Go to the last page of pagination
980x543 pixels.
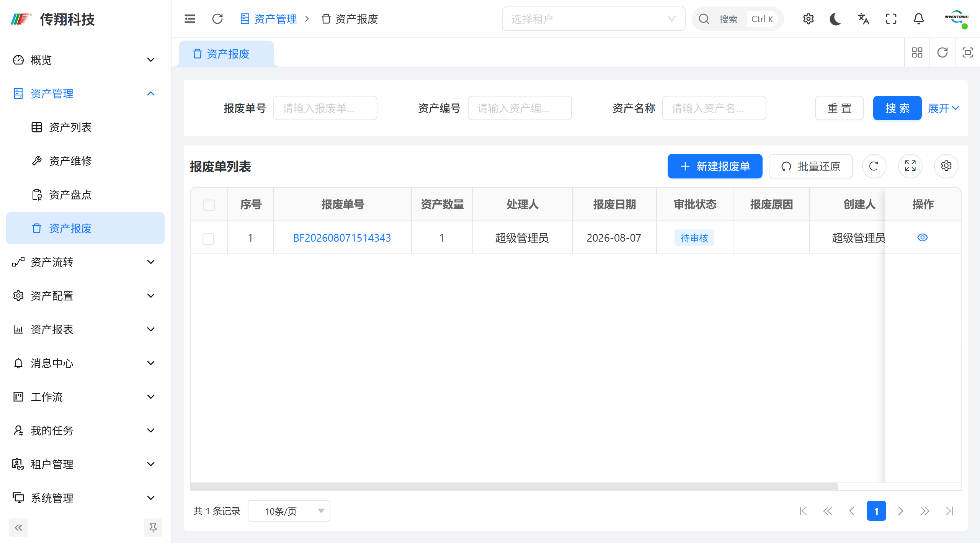(949, 511)
